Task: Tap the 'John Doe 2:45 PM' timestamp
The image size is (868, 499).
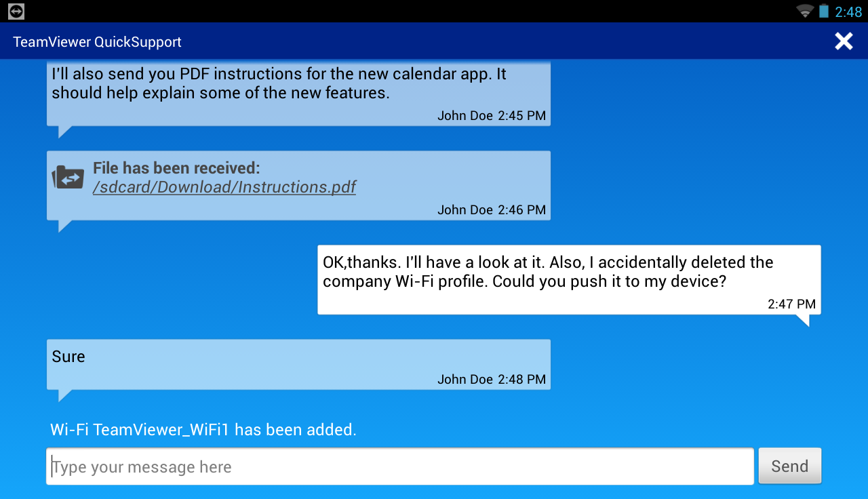Action: point(491,116)
